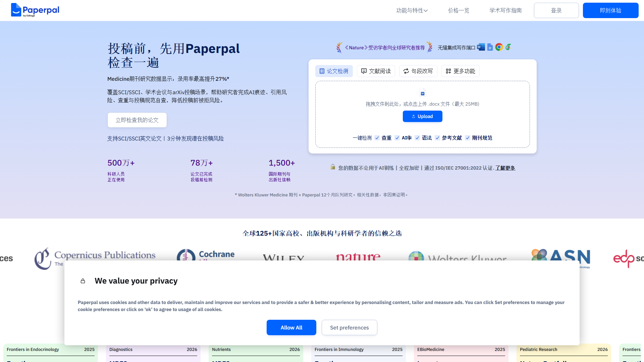644x362 pixels.
Task: Open the 价格一览 page
Action: 459,10
